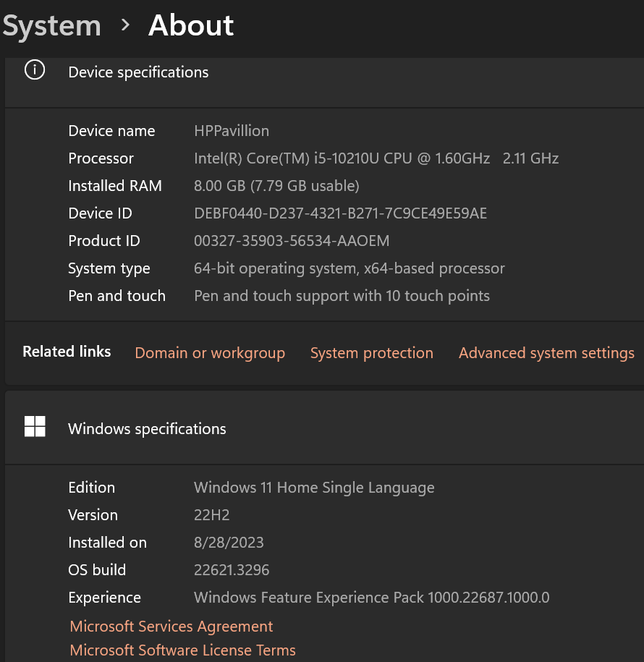Screen dimensions: 644x662
Task: Select the Device ID value
Action: tap(340, 213)
